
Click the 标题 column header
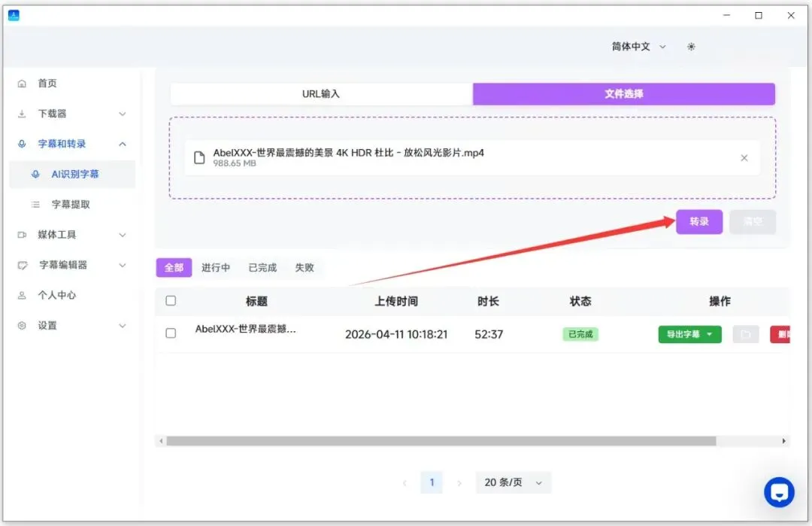click(256, 301)
